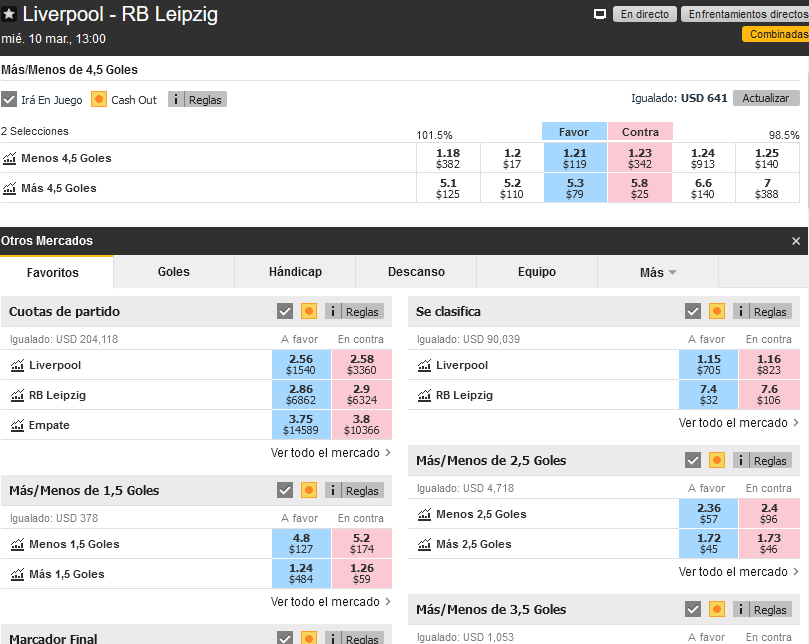
Task: Click Cash Out icon in Más/Menos de 2,5 Goles header
Action: pyautogui.click(x=717, y=460)
